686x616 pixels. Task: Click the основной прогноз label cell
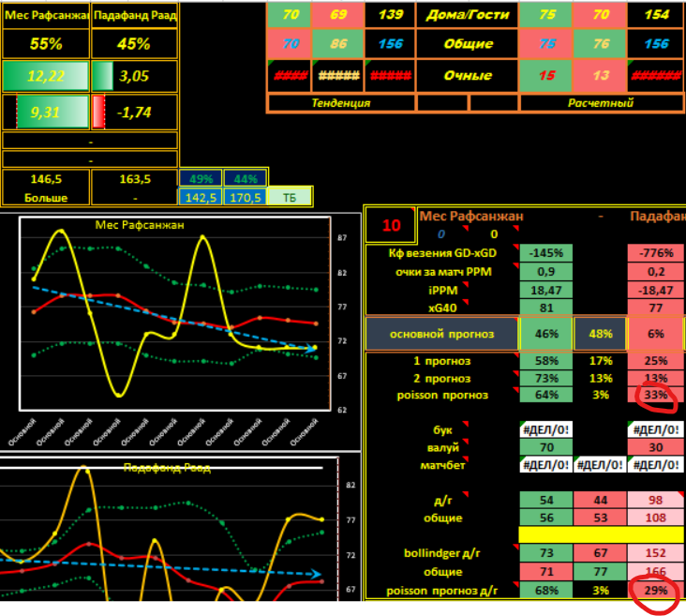pyautogui.click(x=440, y=333)
